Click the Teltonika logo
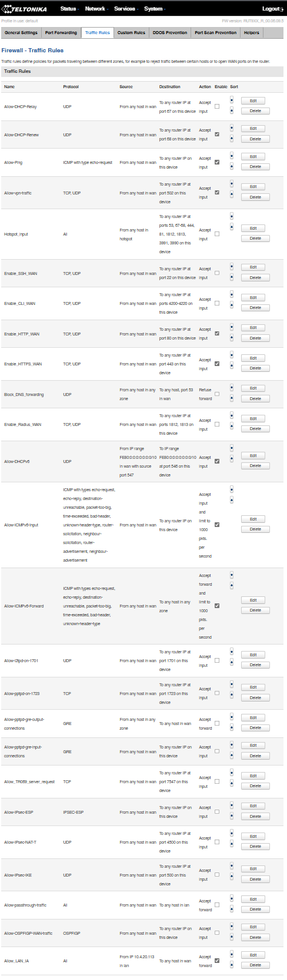Viewport: 287px width, 980px height. pyautogui.click(x=26, y=9)
